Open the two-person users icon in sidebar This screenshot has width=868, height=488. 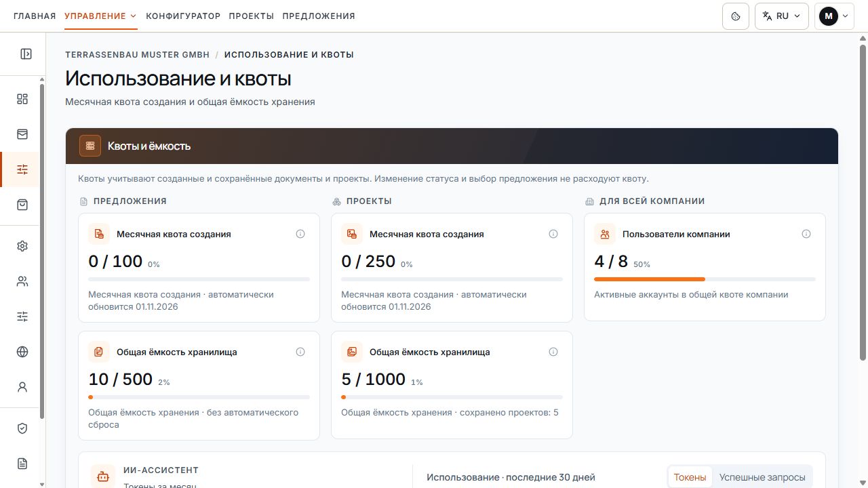tap(22, 281)
